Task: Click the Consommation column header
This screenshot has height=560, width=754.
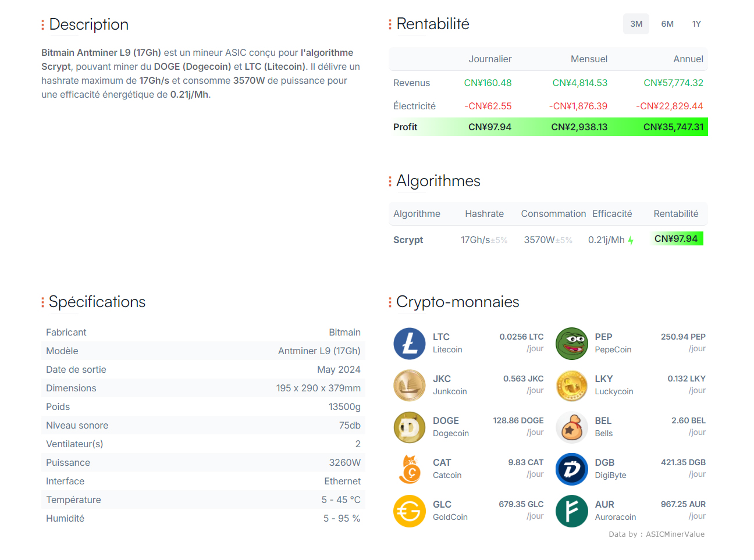Action: tap(553, 213)
